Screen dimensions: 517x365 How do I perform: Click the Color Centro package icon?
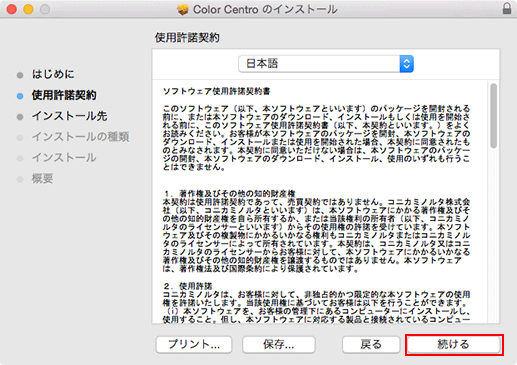[183, 10]
